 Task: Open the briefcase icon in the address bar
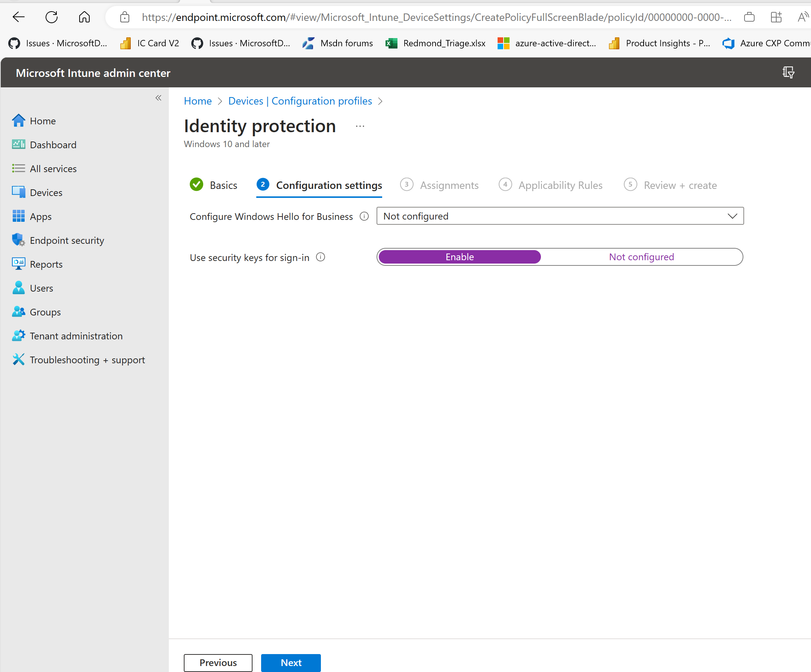[x=749, y=17]
